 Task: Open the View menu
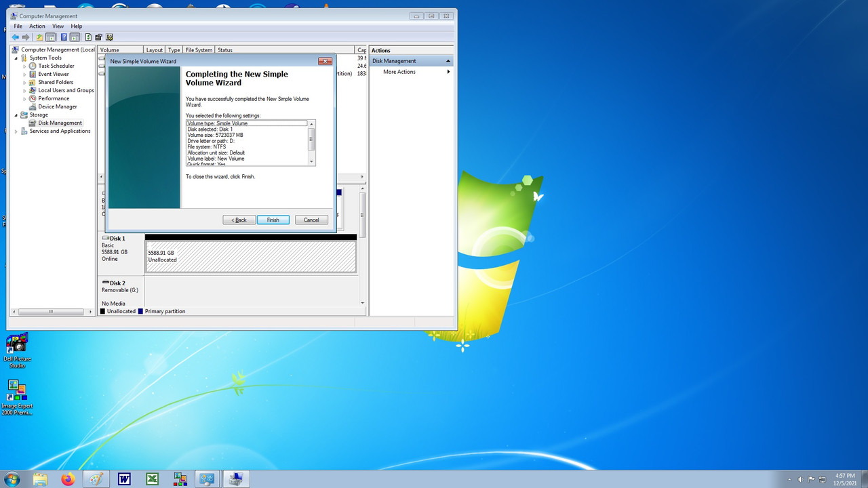click(58, 26)
